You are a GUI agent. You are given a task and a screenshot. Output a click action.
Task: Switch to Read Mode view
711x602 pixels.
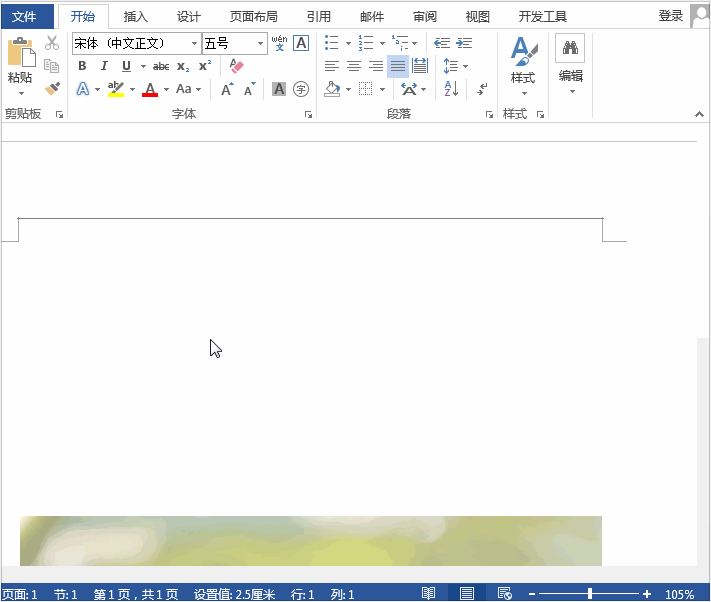coord(429,593)
